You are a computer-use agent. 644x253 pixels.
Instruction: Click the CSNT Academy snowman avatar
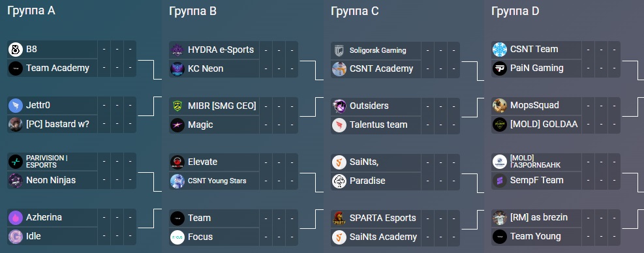pos(339,69)
